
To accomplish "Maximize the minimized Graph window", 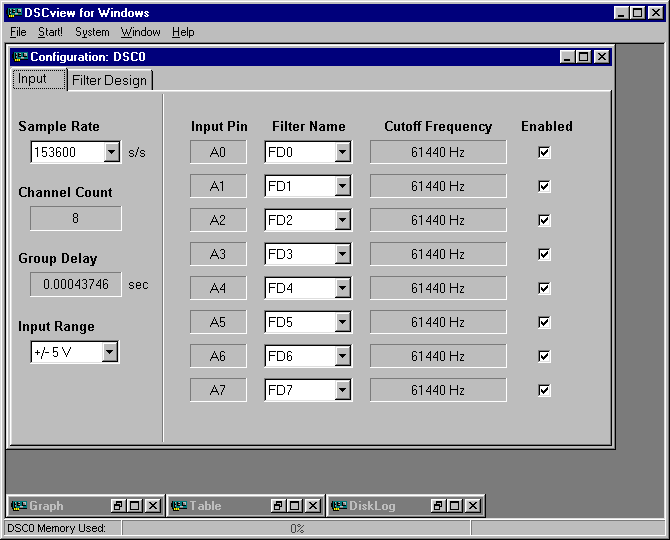I will click(x=135, y=506).
